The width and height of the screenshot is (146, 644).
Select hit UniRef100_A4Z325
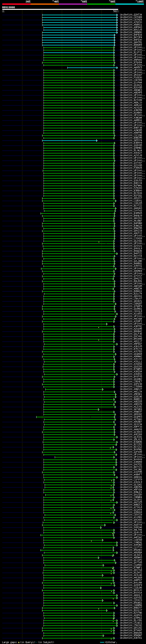[x=131, y=502]
